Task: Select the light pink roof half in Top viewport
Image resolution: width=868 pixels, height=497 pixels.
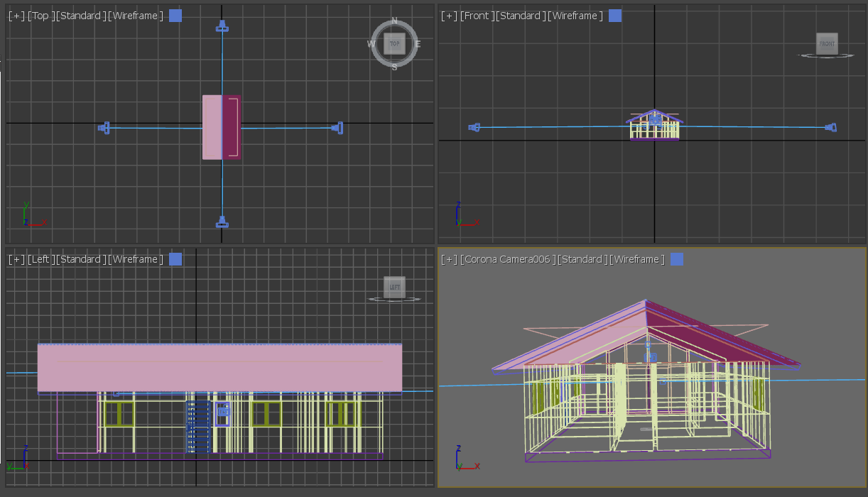Action: pos(212,127)
